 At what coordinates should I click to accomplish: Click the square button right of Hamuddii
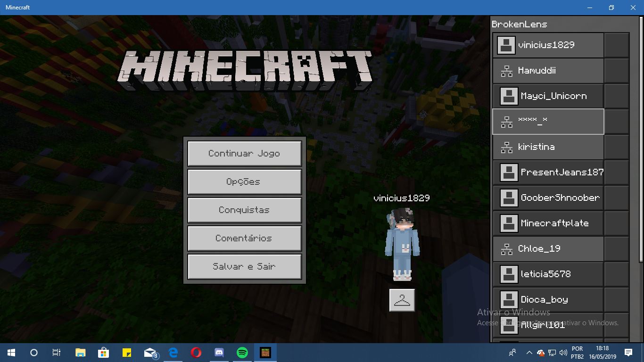pos(617,71)
